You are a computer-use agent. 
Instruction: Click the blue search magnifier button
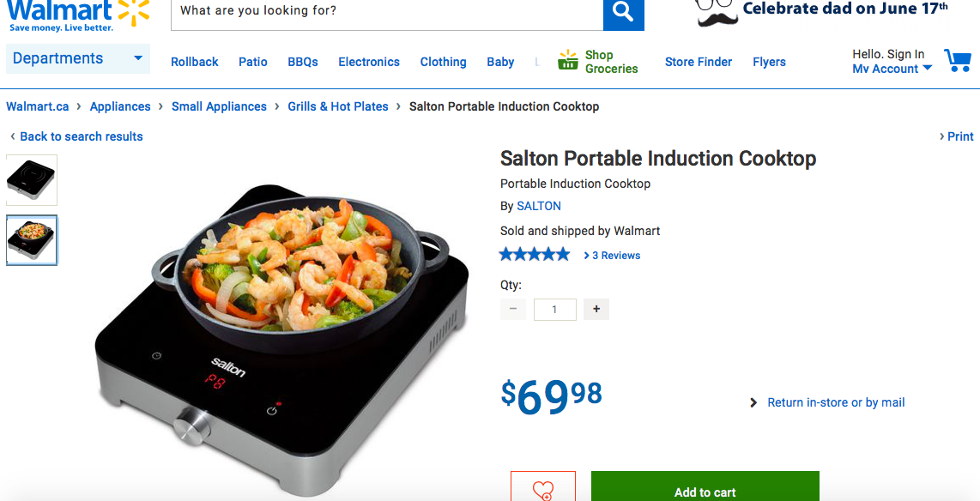click(x=623, y=13)
